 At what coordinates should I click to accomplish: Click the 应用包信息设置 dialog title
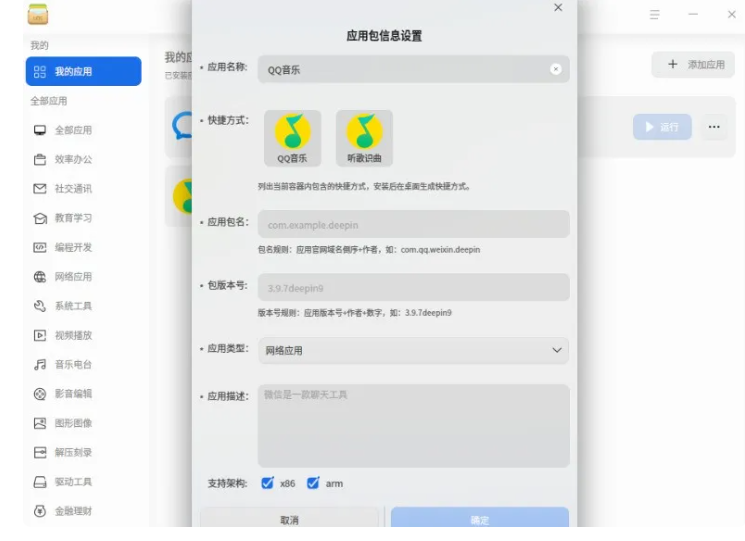tap(384, 36)
